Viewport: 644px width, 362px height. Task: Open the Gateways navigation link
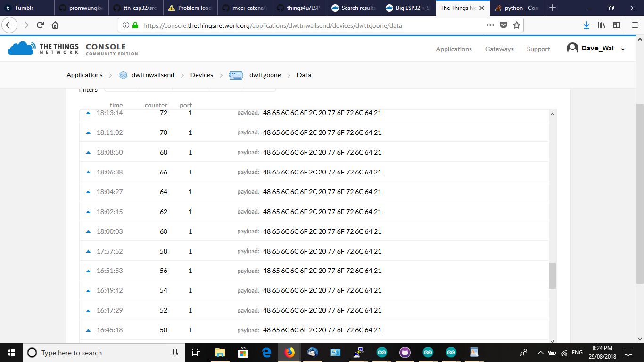(499, 49)
